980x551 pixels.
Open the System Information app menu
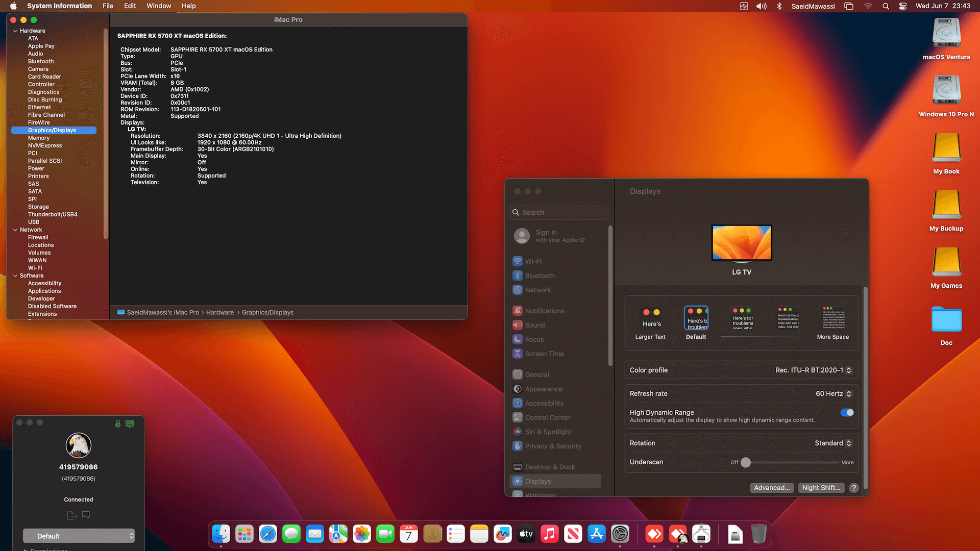click(59, 6)
